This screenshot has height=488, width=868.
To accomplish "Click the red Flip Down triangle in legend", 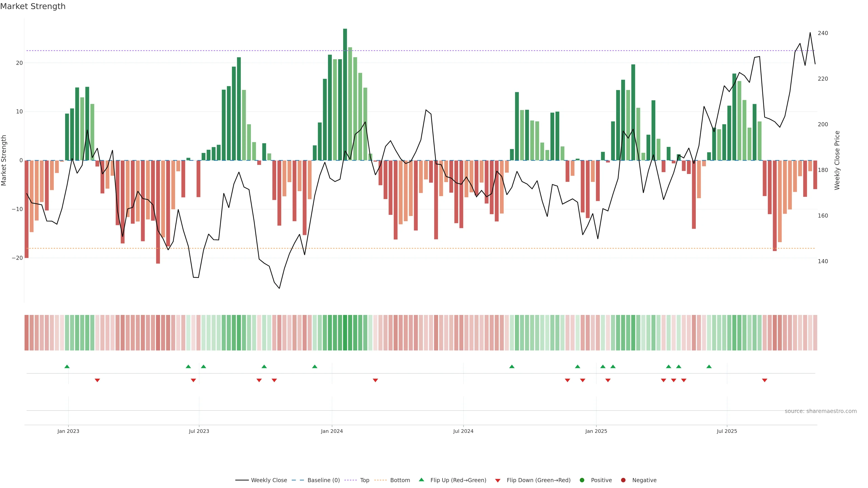I will (x=498, y=481).
